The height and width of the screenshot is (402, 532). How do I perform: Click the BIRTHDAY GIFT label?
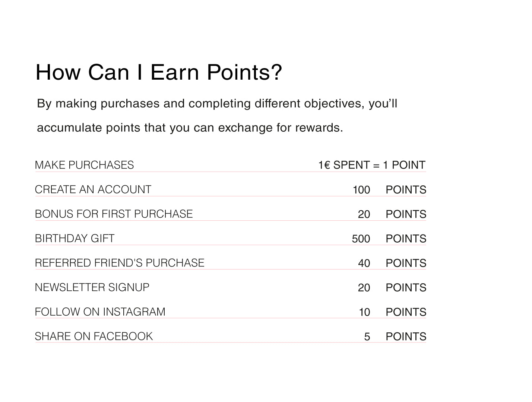tap(75, 238)
